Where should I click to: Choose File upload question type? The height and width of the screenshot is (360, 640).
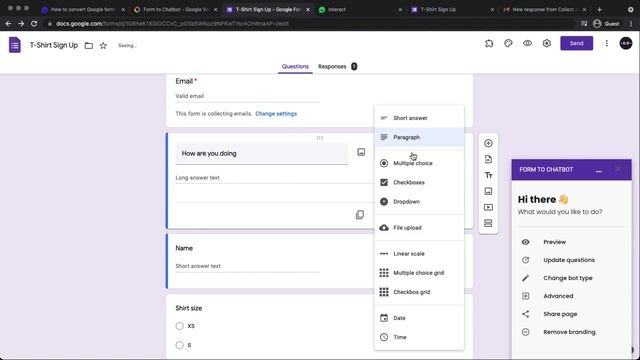419,228
